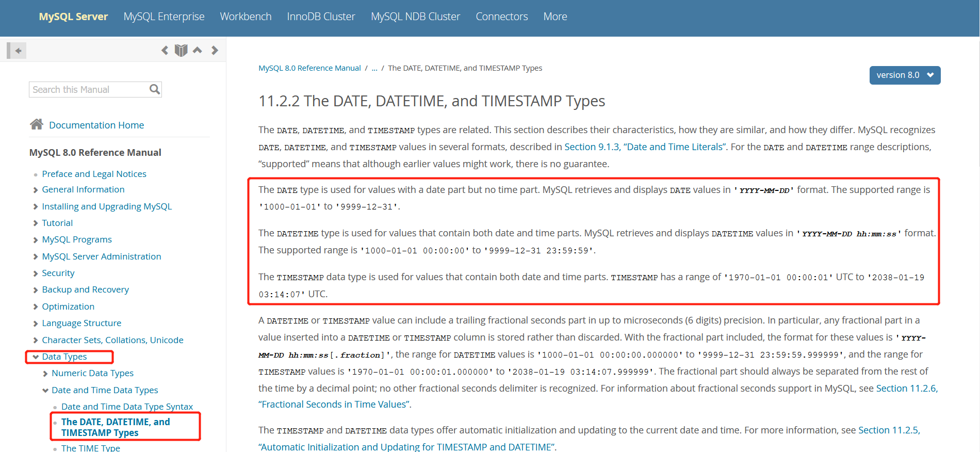980x452 pixels.
Task: Open Documentation Home link
Action: point(96,125)
